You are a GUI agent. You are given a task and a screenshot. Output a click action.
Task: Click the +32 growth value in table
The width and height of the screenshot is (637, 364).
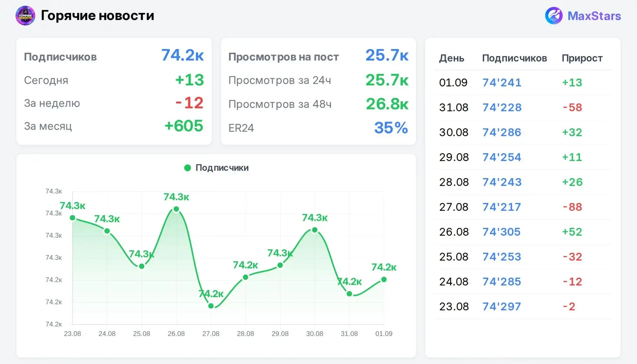572,132
